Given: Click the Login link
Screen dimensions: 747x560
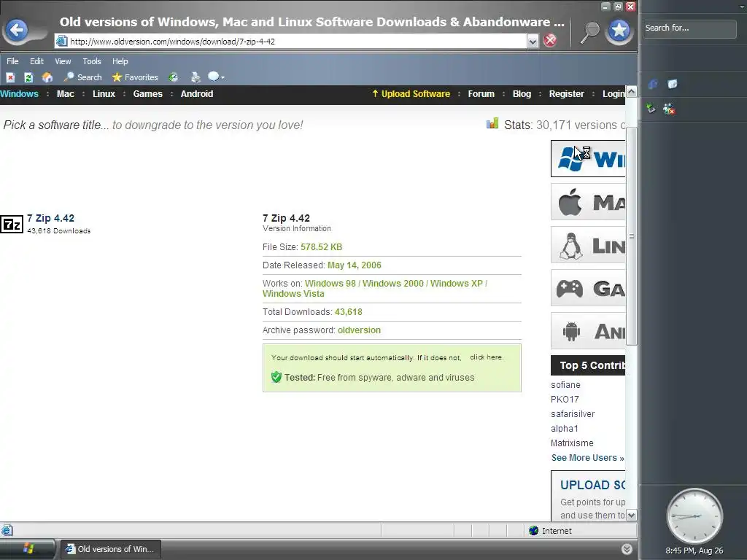Looking at the screenshot, I should pos(614,94).
